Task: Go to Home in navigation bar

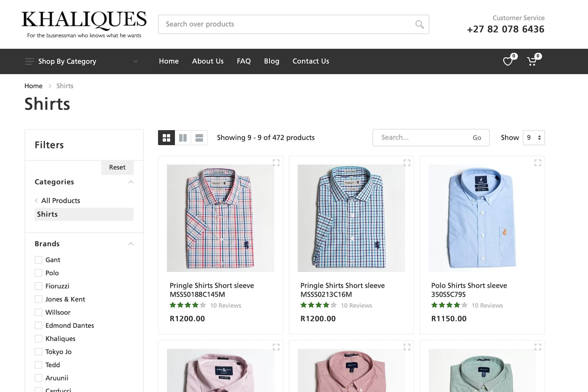Action: click(x=169, y=61)
